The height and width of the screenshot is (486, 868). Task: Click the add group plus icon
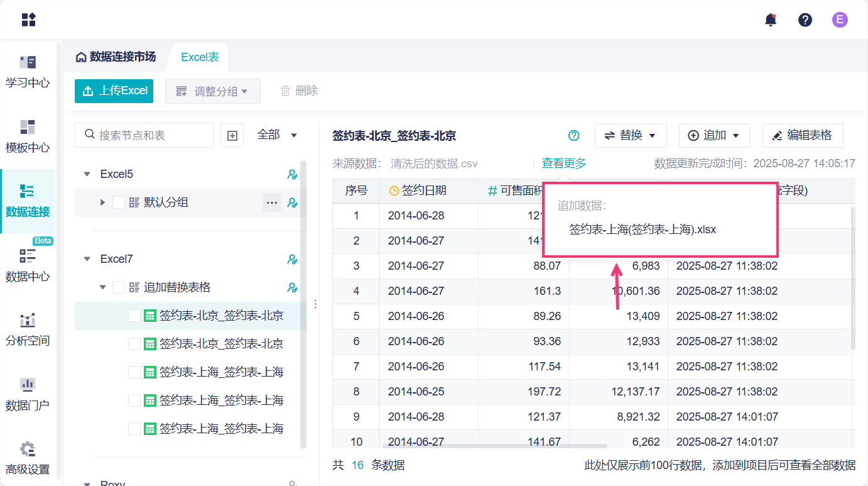click(232, 135)
